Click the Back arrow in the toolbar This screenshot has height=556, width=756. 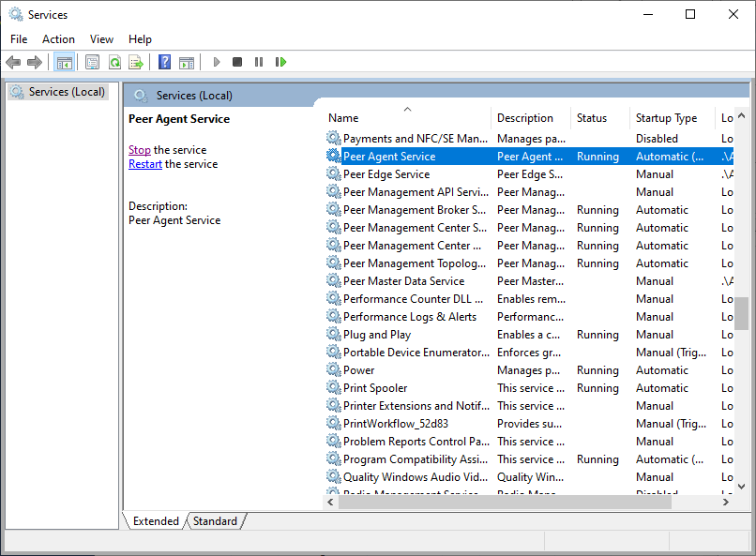click(13, 62)
